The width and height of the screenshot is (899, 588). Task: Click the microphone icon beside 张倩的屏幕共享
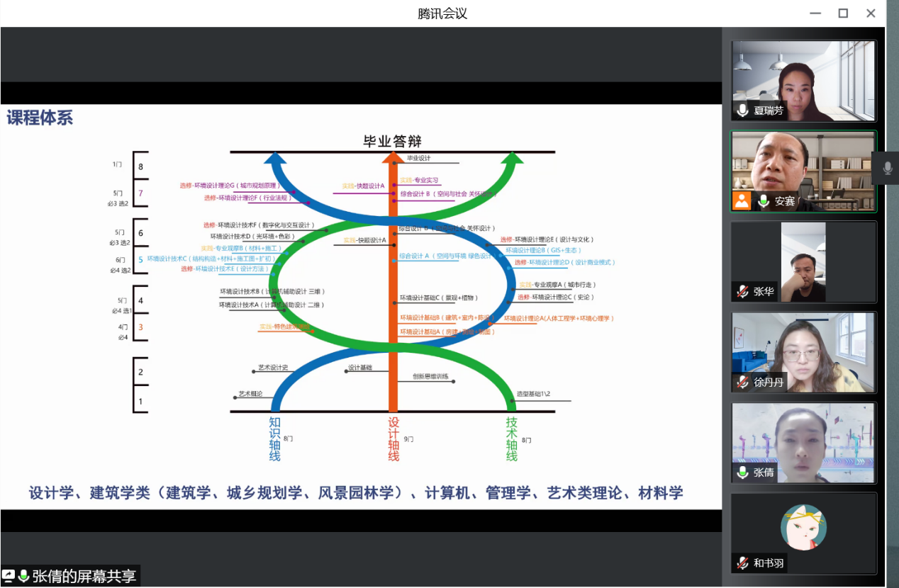23,576
